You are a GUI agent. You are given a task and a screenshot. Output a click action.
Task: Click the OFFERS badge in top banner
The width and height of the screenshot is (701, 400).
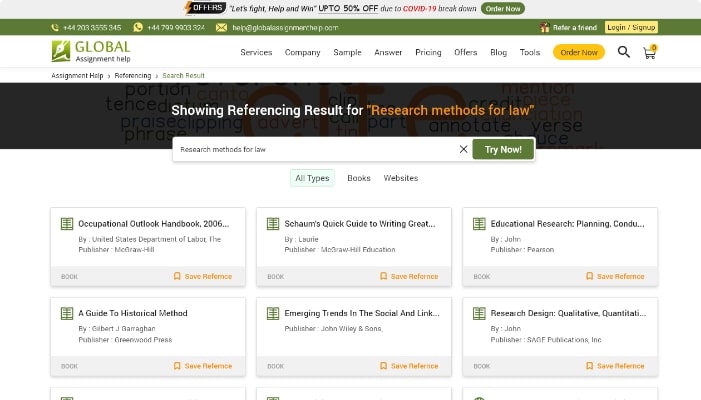click(206, 8)
